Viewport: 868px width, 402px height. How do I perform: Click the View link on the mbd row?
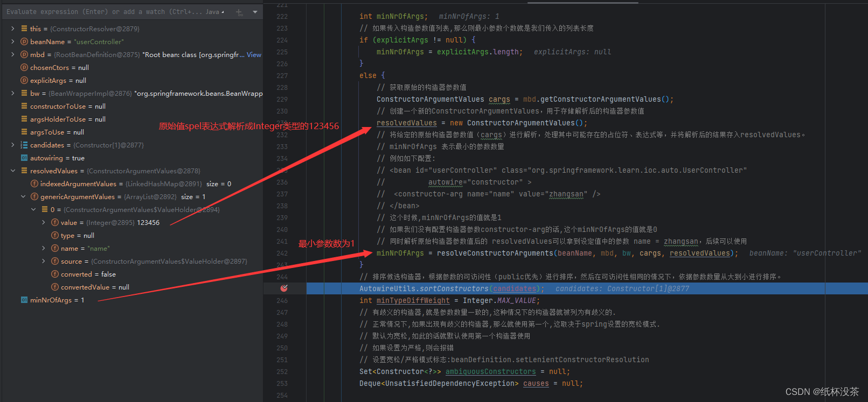pos(254,55)
